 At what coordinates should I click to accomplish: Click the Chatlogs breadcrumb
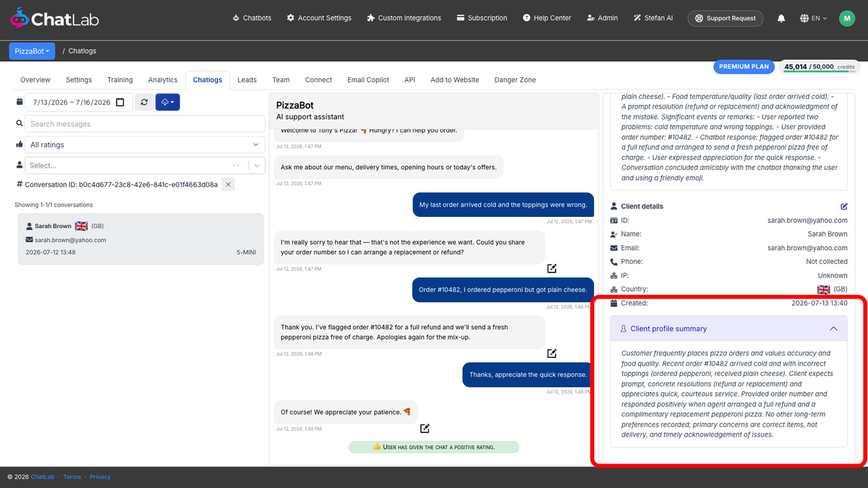[82, 51]
